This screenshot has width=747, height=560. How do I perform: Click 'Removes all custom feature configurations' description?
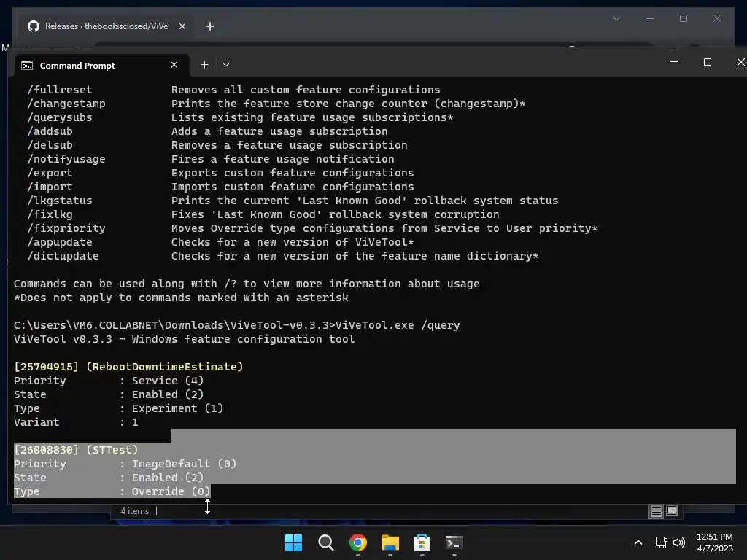click(x=306, y=90)
